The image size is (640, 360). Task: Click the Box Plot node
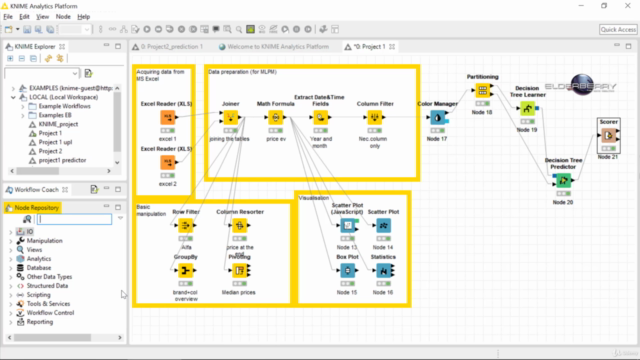tap(347, 270)
